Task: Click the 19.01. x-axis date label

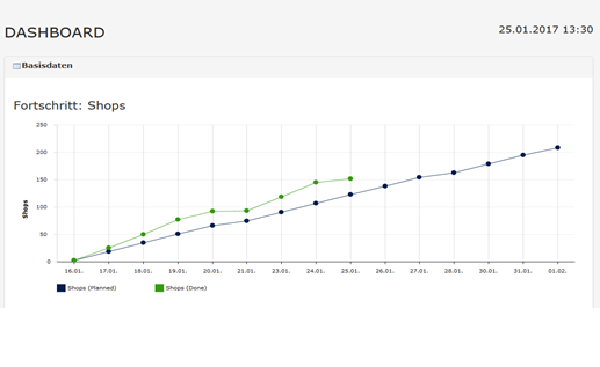Action: click(x=178, y=271)
